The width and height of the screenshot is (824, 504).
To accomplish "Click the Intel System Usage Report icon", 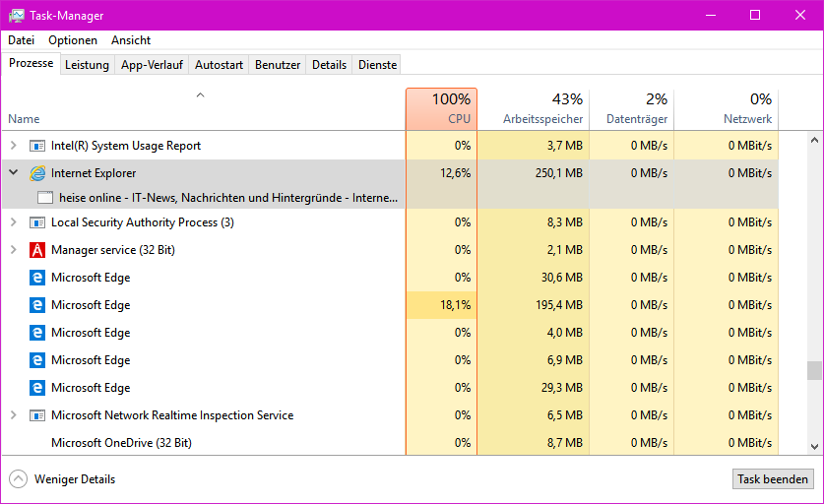I will (x=37, y=146).
